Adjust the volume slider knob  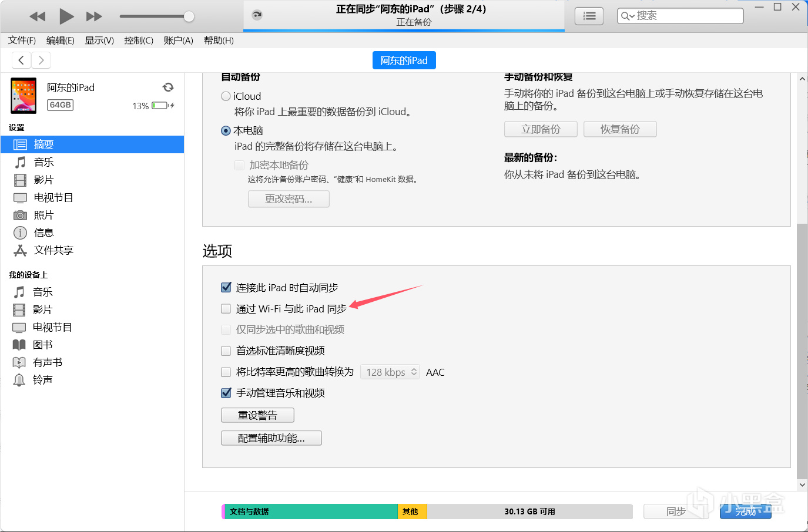pos(189,16)
